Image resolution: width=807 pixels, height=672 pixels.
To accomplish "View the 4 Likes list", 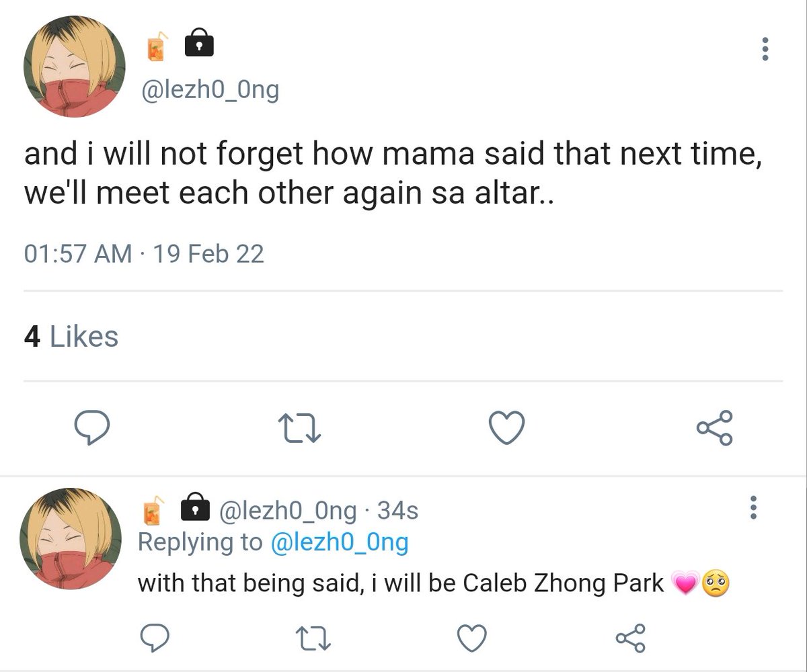I will tap(71, 337).
